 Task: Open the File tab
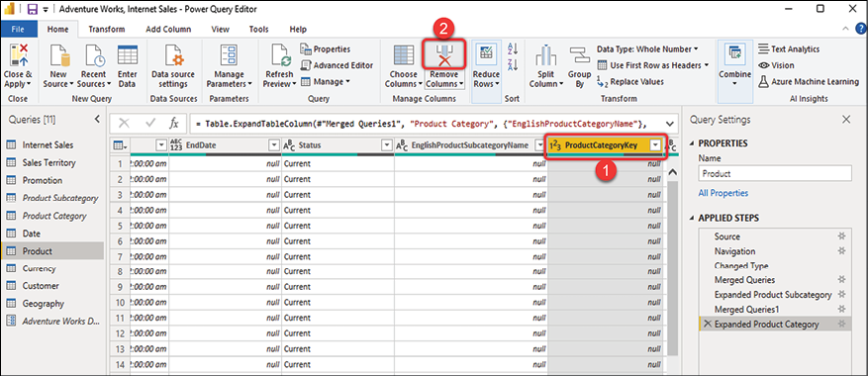18,29
